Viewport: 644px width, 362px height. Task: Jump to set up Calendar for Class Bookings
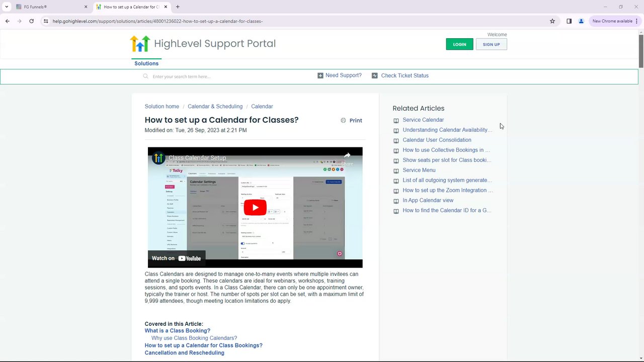point(204,345)
